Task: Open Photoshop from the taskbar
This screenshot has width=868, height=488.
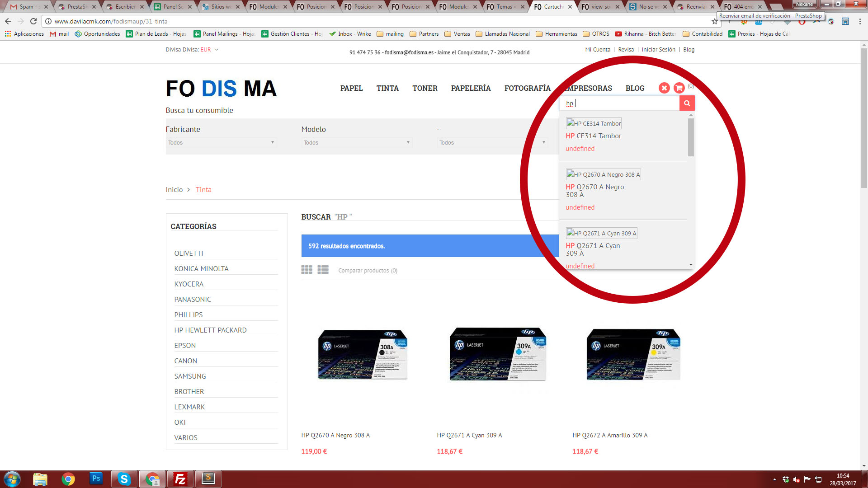Action: coord(96,479)
